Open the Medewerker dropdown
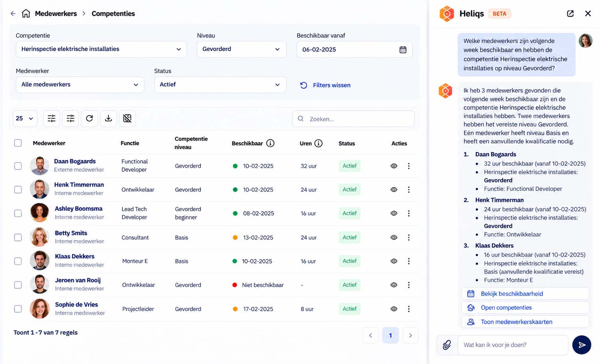Image resolution: width=600 pixels, height=364 pixels. (80, 85)
